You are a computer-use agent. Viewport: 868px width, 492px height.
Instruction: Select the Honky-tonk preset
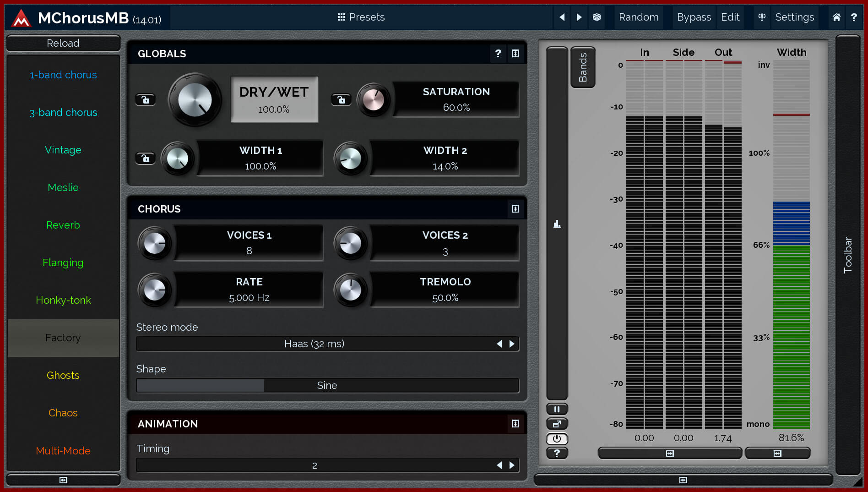pyautogui.click(x=63, y=300)
